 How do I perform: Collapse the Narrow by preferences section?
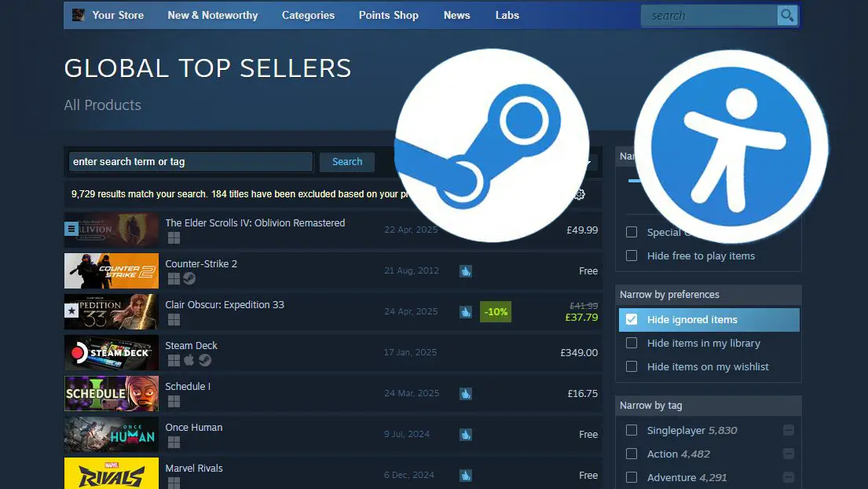coord(708,295)
